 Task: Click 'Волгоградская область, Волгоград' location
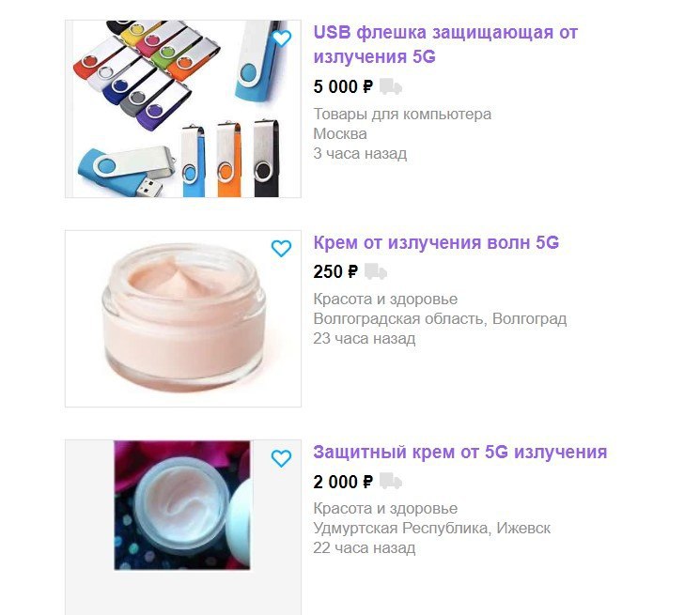(440, 319)
